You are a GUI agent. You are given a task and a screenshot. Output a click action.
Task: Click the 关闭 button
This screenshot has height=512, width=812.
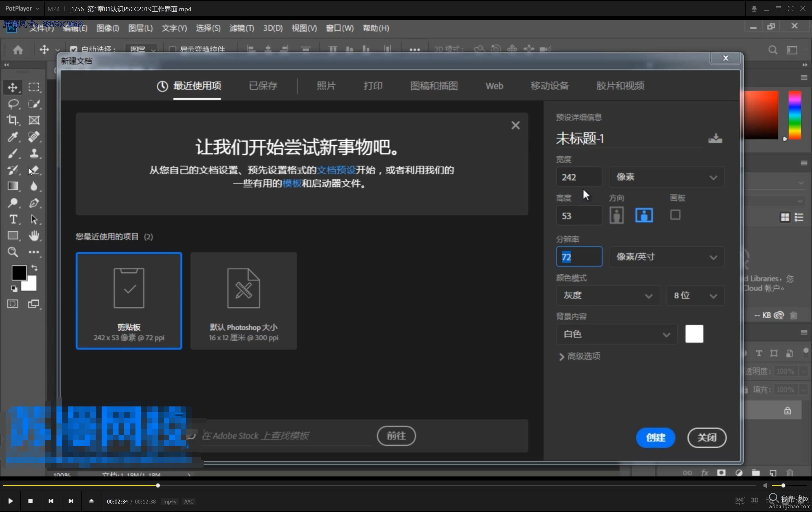coord(707,438)
